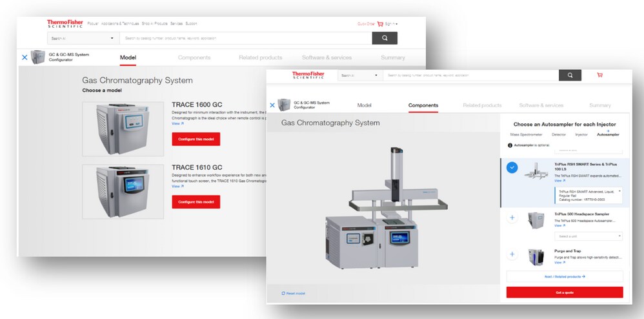This screenshot has width=644, height=319.
Task: Open the red shopping cart in the front window
Action: coord(599,76)
